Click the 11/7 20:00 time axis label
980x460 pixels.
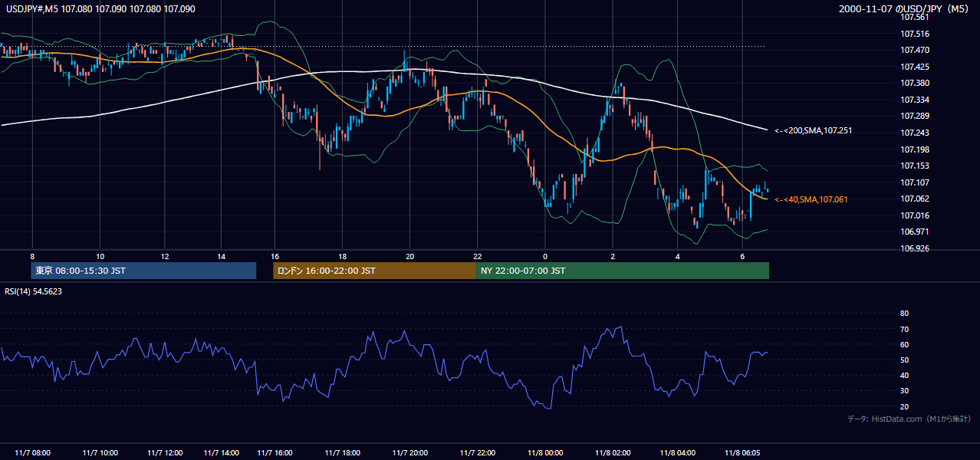pos(410,453)
